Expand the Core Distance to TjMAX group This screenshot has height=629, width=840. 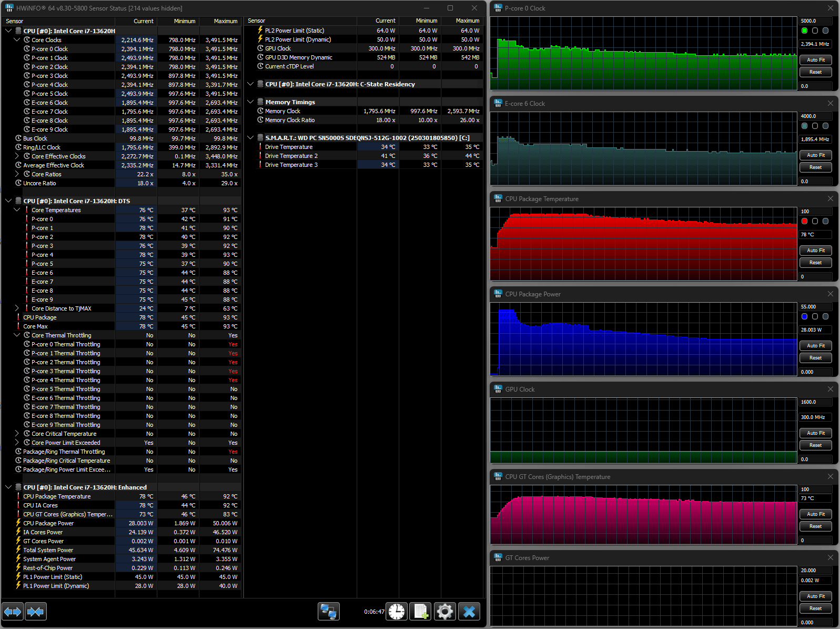[17, 308]
